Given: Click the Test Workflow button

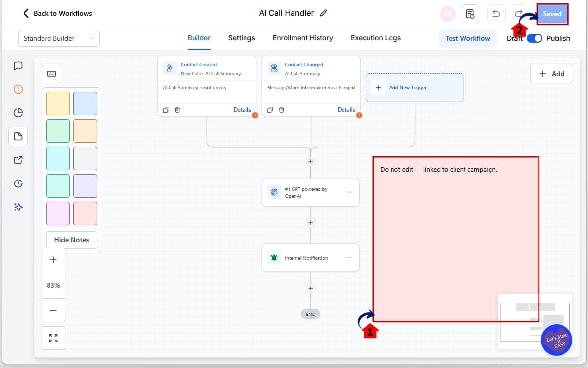Looking at the screenshot, I should tap(467, 38).
